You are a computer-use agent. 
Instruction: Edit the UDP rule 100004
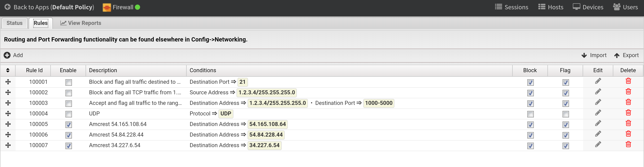click(x=598, y=113)
